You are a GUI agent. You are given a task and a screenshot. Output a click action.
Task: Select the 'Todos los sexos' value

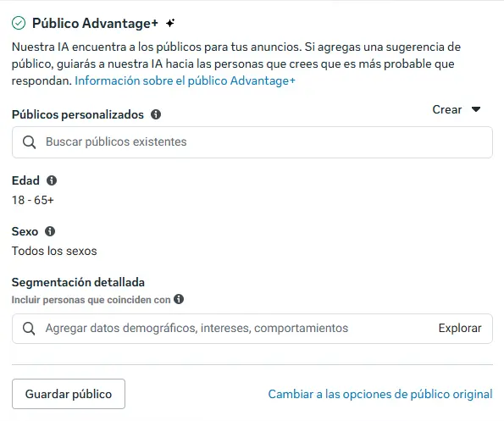pyautogui.click(x=54, y=251)
